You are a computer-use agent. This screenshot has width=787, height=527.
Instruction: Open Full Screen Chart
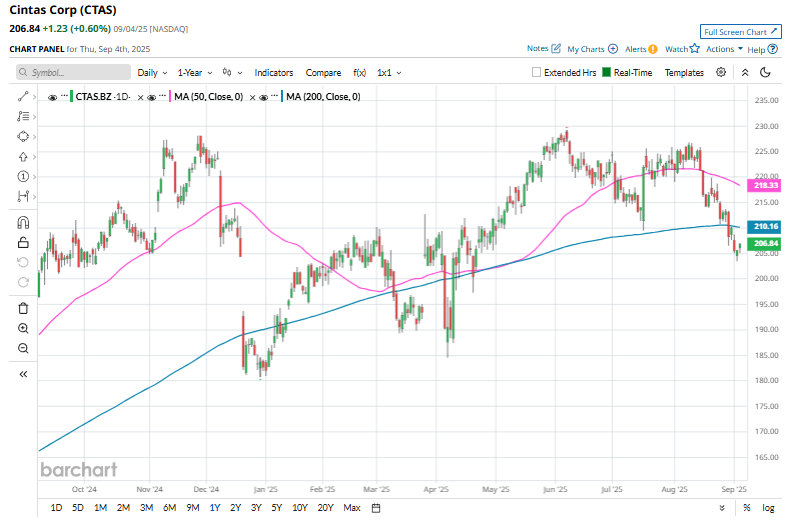740,32
